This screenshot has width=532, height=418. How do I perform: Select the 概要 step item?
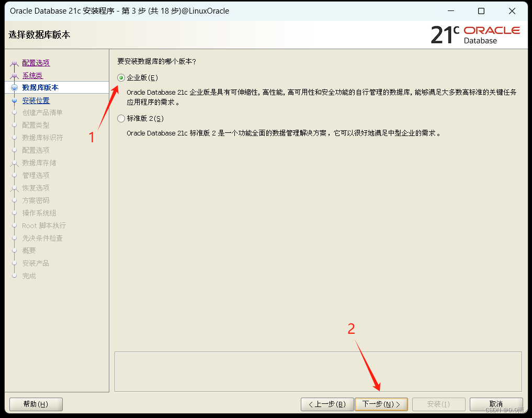click(x=29, y=251)
